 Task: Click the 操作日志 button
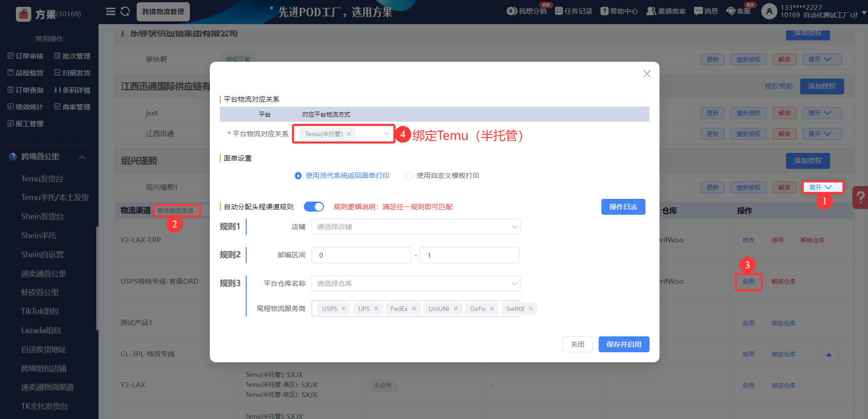623,207
